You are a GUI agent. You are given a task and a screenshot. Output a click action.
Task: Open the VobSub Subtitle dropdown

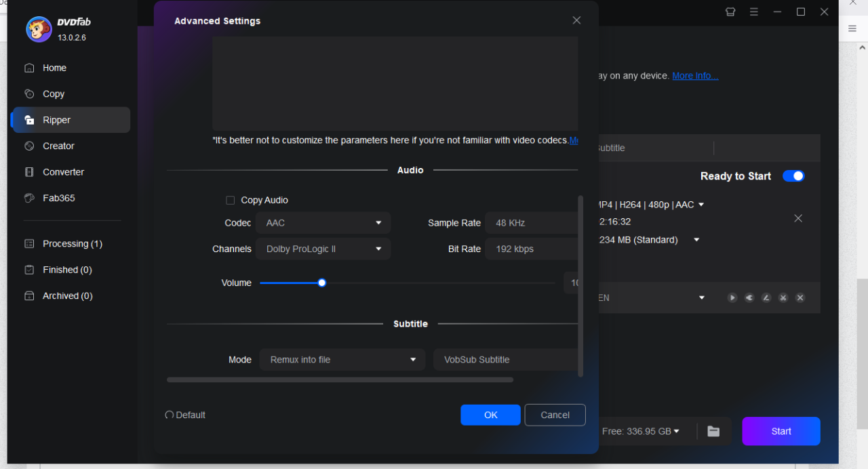[x=506, y=360]
